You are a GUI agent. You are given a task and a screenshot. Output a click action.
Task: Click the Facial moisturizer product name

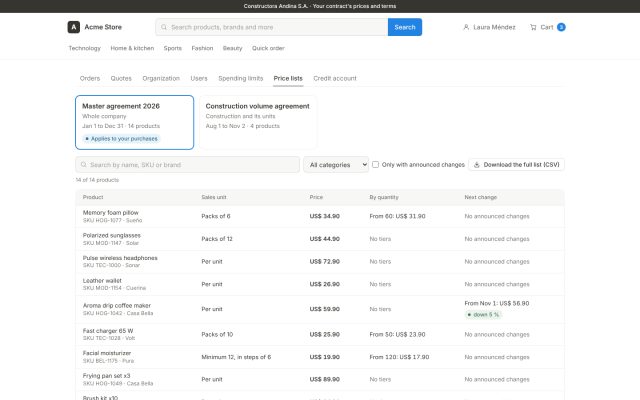click(x=107, y=353)
